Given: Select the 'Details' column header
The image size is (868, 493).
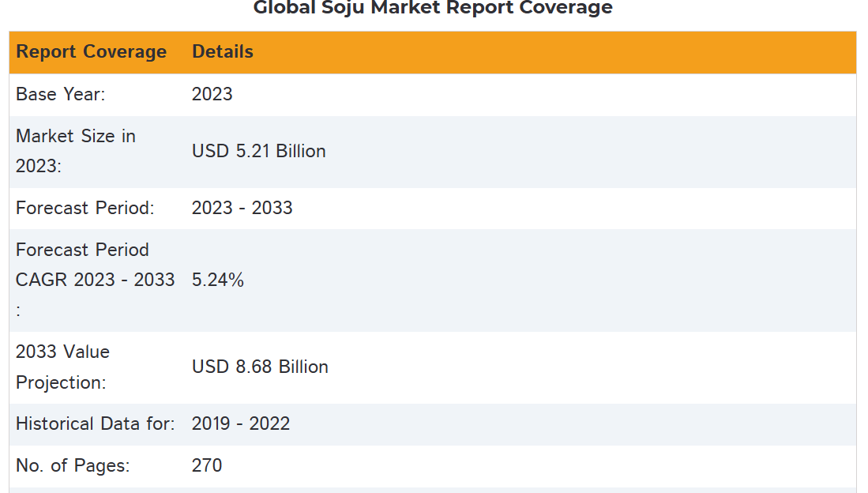Looking at the screenshot, I should point(223,51).
